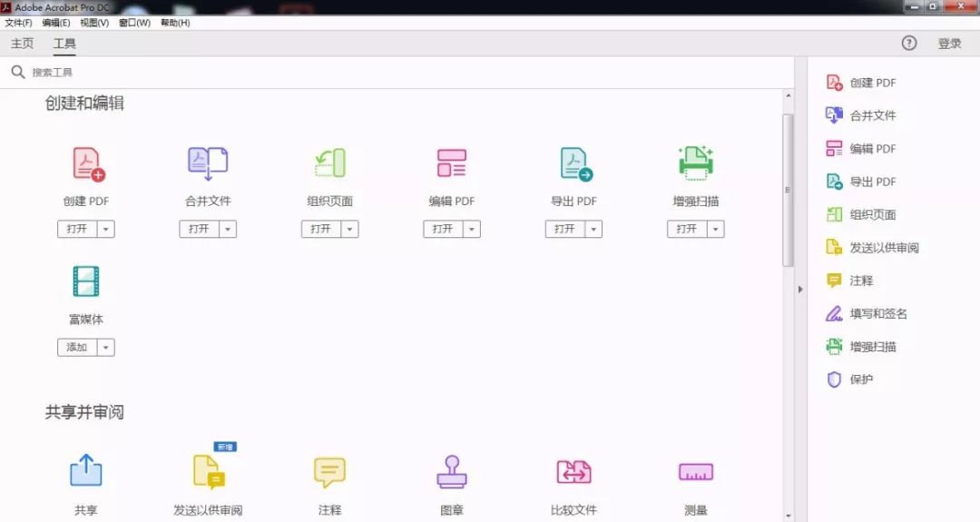Open 编辑 PDF from the right sidebar
The height and width of the screenshot is (522, 980).
(x=862, y=149)
